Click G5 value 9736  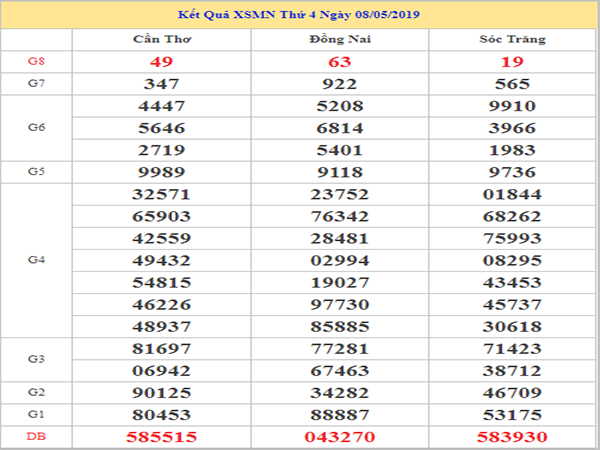point(512,172)
